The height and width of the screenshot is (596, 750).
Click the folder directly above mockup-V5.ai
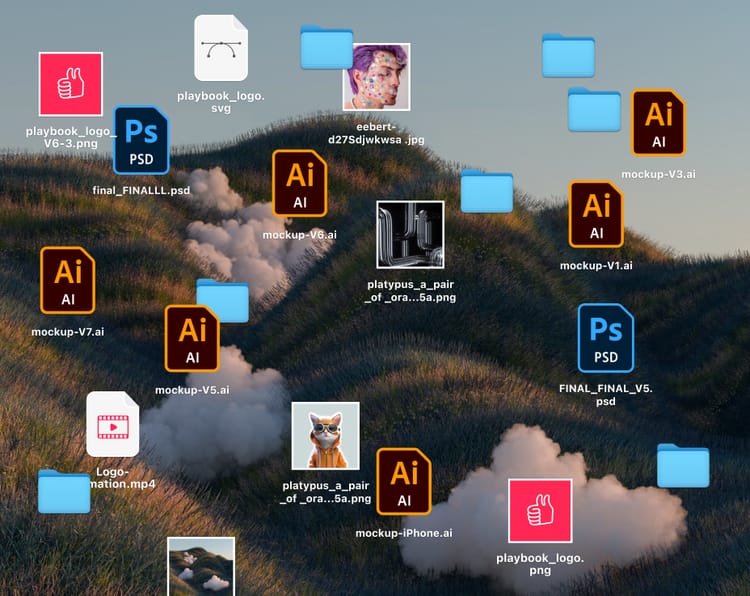pyautogui.click(x=222, y=300)
